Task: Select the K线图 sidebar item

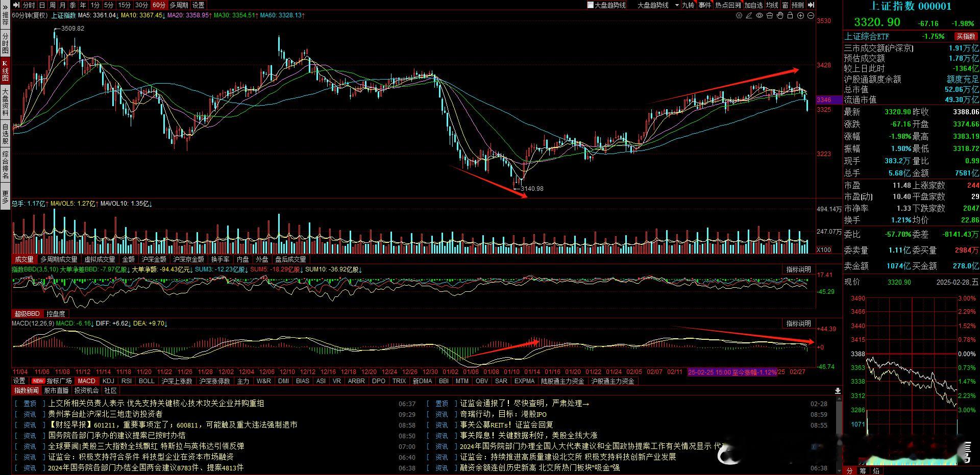Action: click(5, 71)
